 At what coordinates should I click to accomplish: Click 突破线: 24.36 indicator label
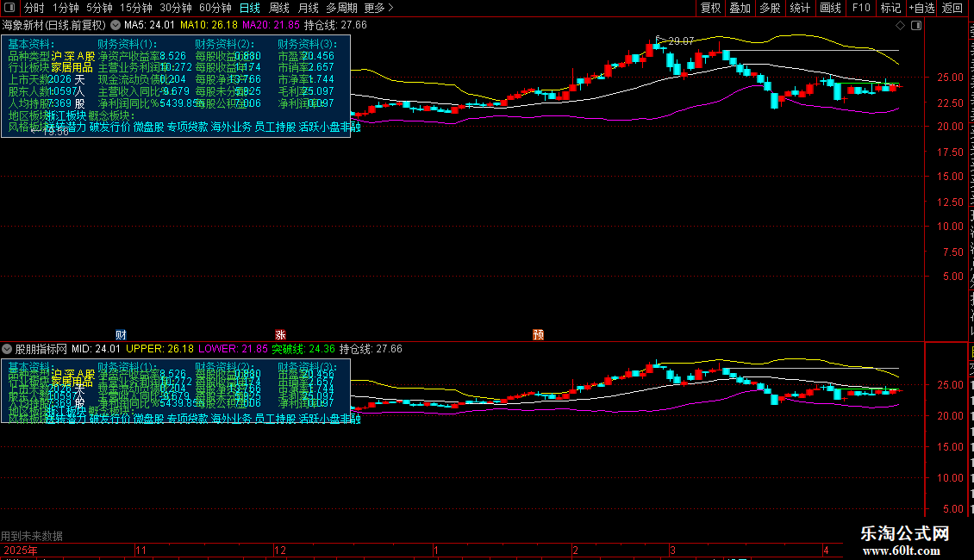[x=303, y=349]
